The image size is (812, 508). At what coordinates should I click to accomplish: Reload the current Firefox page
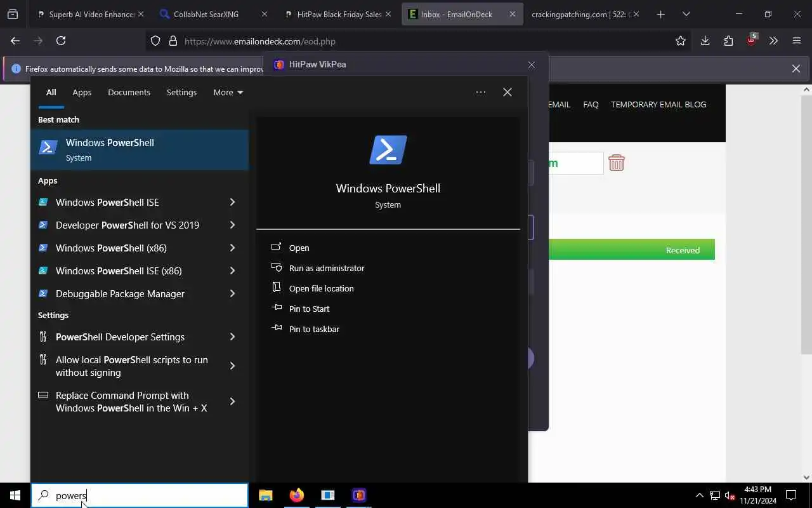pos(61,41)
